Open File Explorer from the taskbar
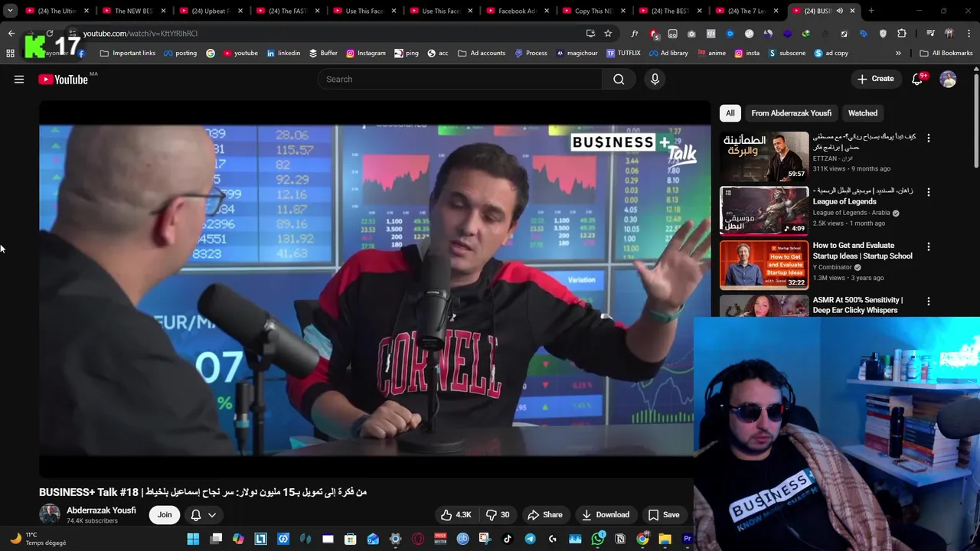This screenshot has width=980, height=551. [665, 539]
